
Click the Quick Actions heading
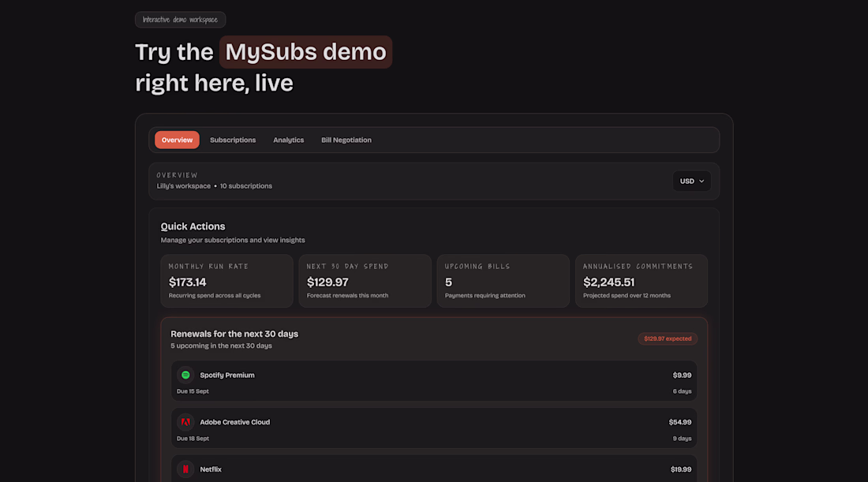point(193,226)
